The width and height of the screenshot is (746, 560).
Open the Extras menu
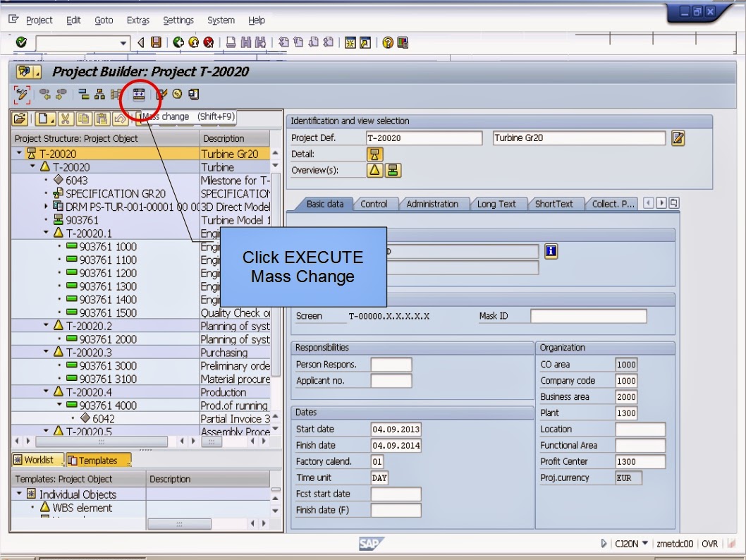137,20
